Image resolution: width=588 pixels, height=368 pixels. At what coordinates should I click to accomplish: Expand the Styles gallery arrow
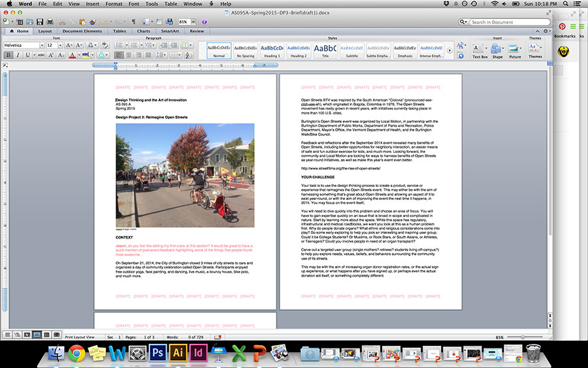[x=449, y=50]
